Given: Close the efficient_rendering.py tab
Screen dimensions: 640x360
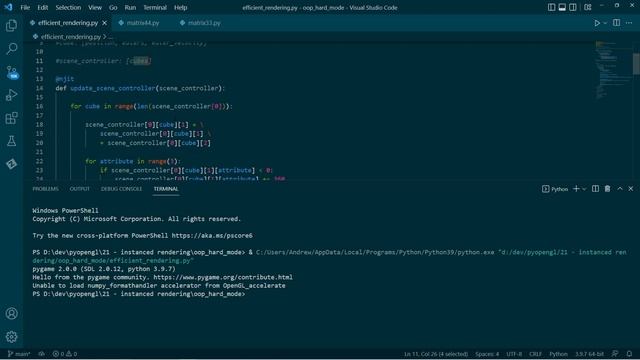Looking at the screenshot, I should pos(104,23).
